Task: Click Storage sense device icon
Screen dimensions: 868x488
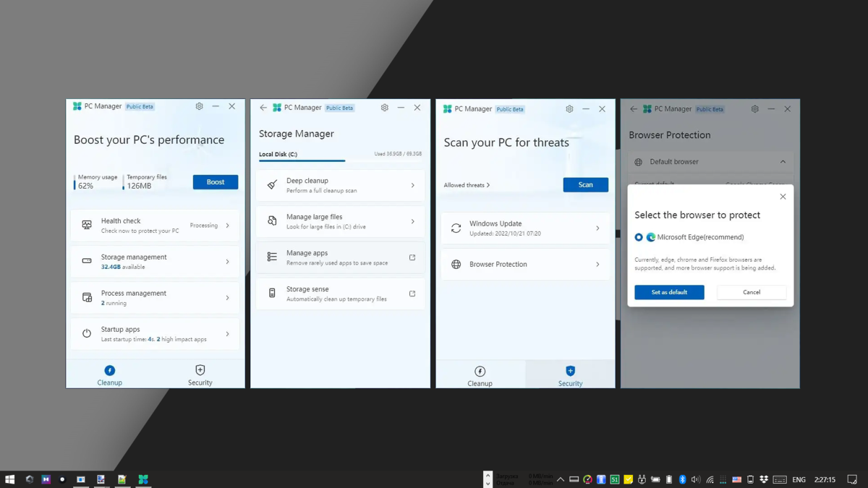Action: tap(272, 294)
